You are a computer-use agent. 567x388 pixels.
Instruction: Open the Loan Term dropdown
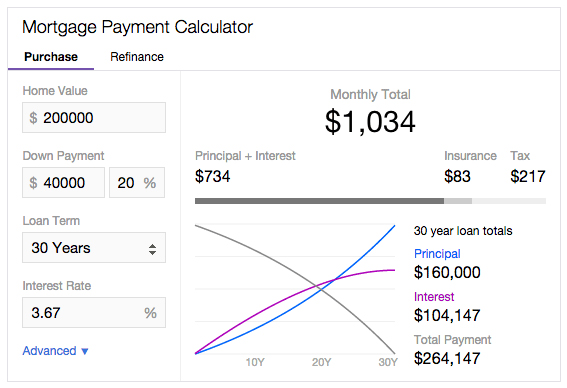click(94, 248)
